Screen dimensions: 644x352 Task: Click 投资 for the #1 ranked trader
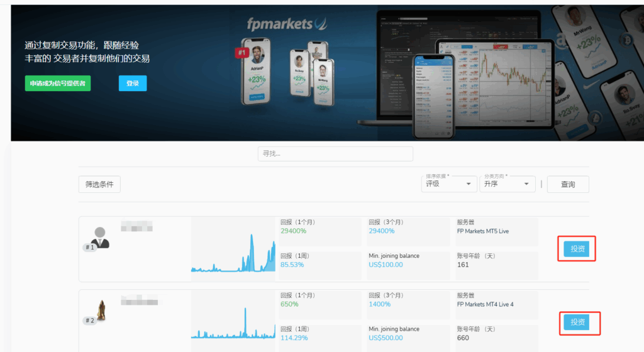click(x=577, y=249)
